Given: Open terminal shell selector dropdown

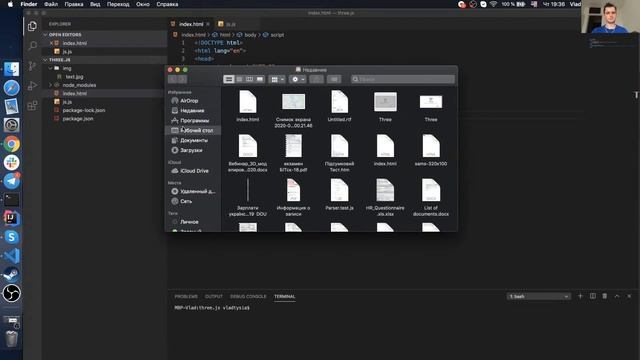Looking at the screenshot, I should coord(538,296).
